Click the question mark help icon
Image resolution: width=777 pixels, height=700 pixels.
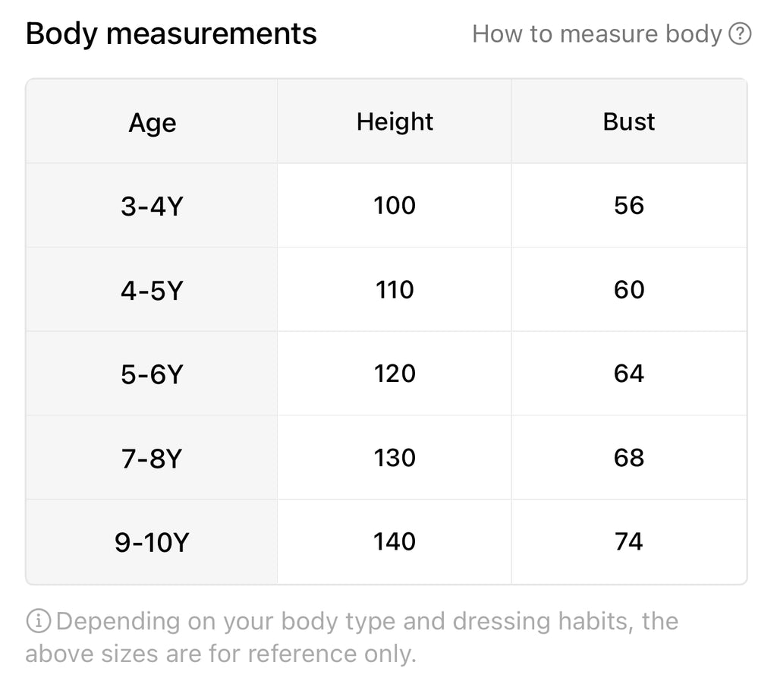739,34
